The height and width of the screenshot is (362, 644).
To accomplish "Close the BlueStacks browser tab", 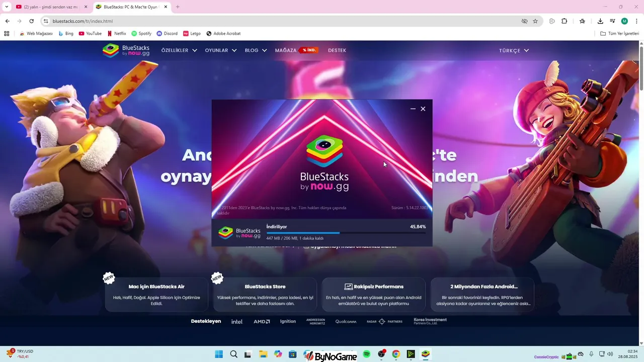I will [166, 7].
